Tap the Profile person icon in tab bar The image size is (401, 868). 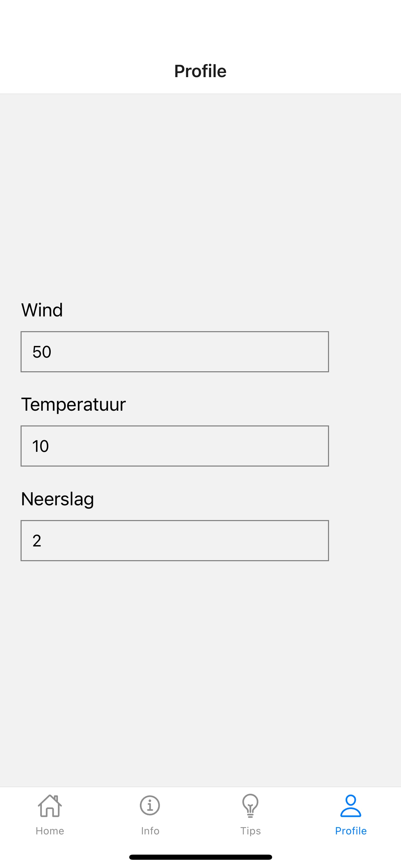coord(351,804)
